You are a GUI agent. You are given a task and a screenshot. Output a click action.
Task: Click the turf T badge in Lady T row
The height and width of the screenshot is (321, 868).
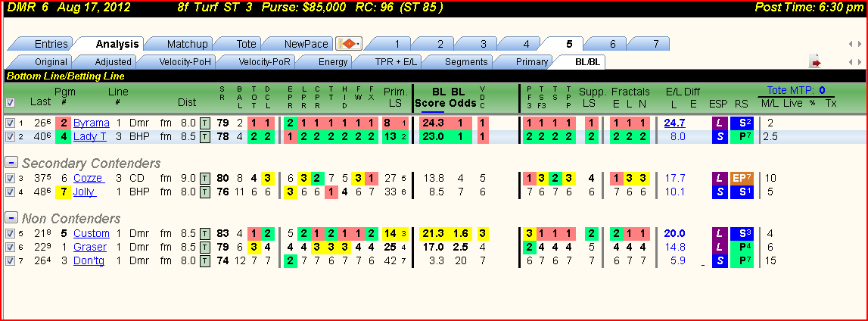coord(204,136)
